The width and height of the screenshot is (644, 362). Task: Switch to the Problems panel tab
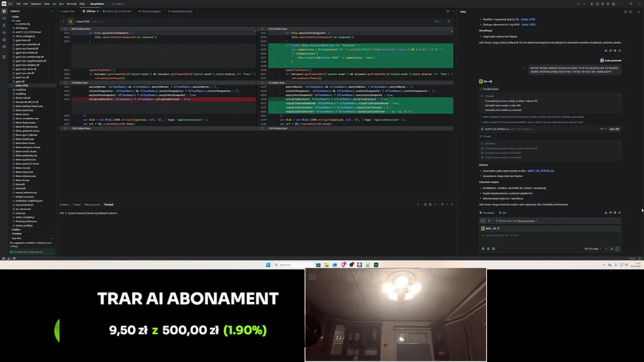click(x=64, y=205)
